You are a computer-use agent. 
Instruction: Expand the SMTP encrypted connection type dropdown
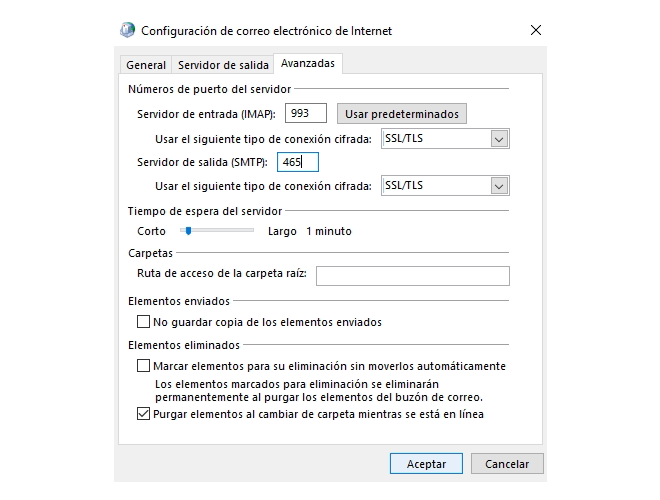click(445, 185)
